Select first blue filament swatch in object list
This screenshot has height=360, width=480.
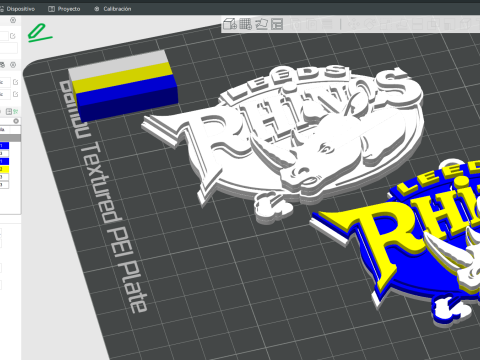[x=4, y=146]
